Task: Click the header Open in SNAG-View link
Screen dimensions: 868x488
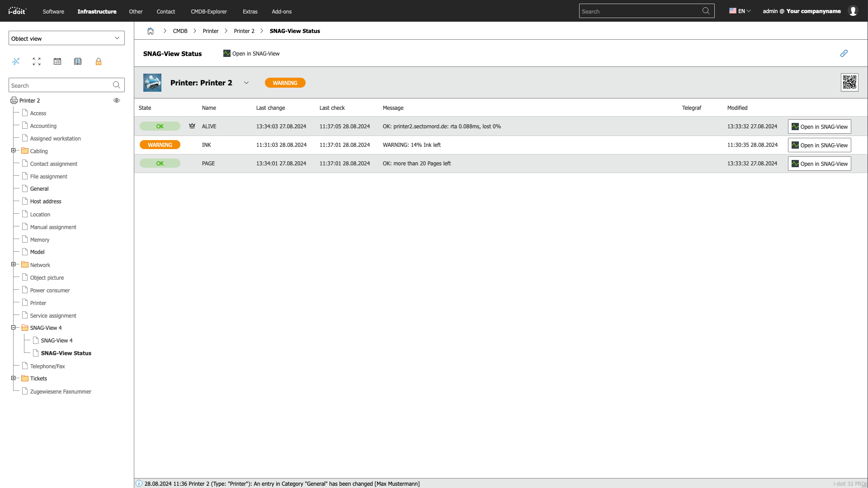Action: pos(251,53)
